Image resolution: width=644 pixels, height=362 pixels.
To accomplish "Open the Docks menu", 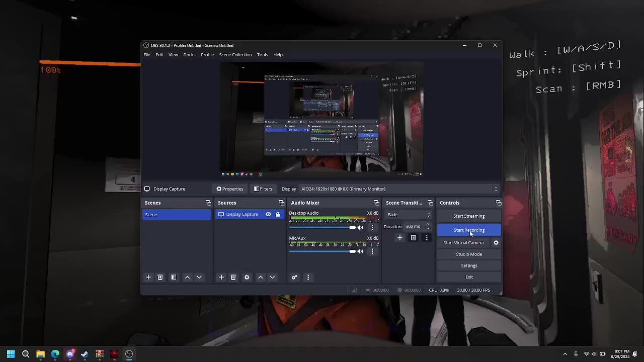I will coord(189,55).
